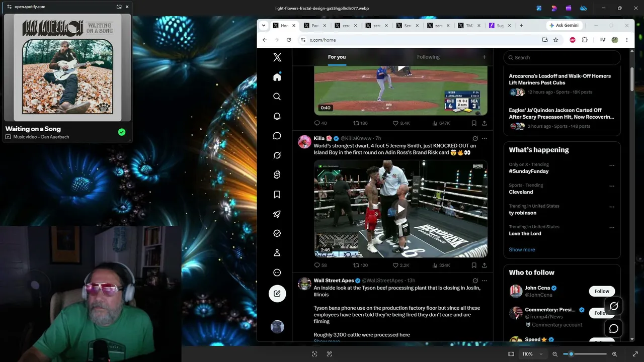This screenshot has height=362, width=644.
Task: Click the Scan text icon in Photos
Action: (330, 354)
